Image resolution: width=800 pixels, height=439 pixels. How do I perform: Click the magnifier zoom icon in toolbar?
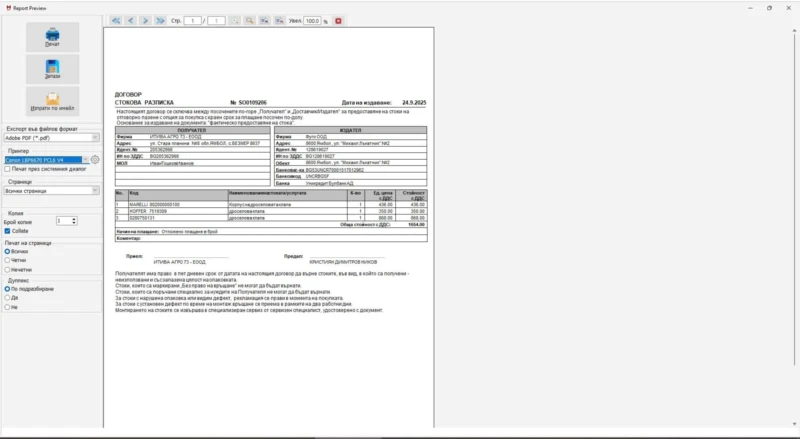(x=249, y=20)
